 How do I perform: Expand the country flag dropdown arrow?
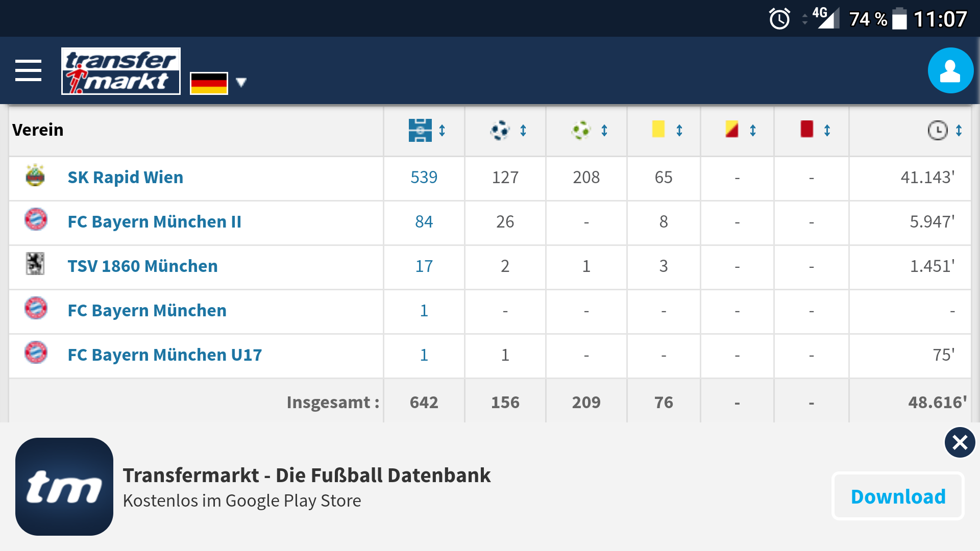click(241, 82)
